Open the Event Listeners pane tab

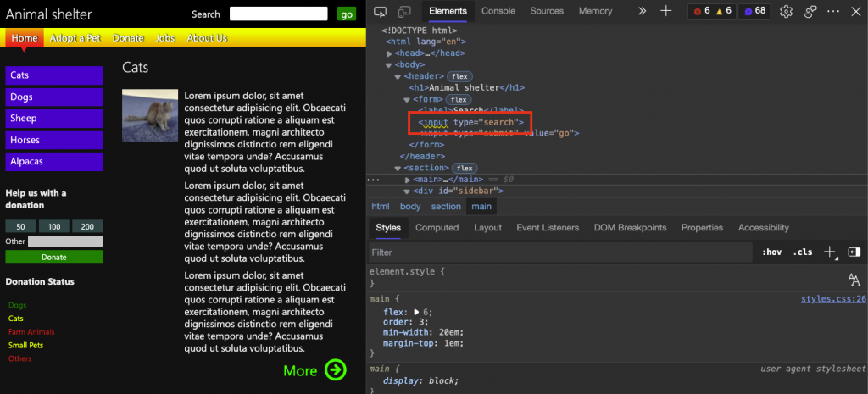548,227
